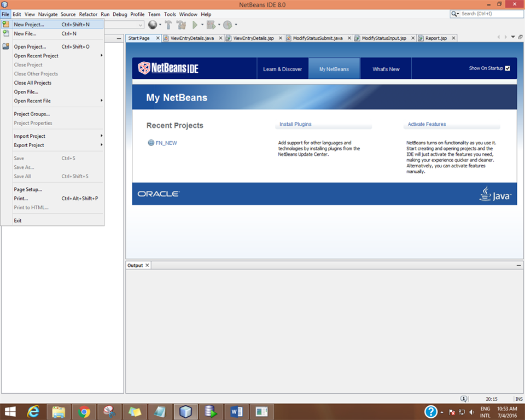This screenshot has width=525, height=420.
Task: Click the Open Project folder icon in File menu
Action: point(5,46)
